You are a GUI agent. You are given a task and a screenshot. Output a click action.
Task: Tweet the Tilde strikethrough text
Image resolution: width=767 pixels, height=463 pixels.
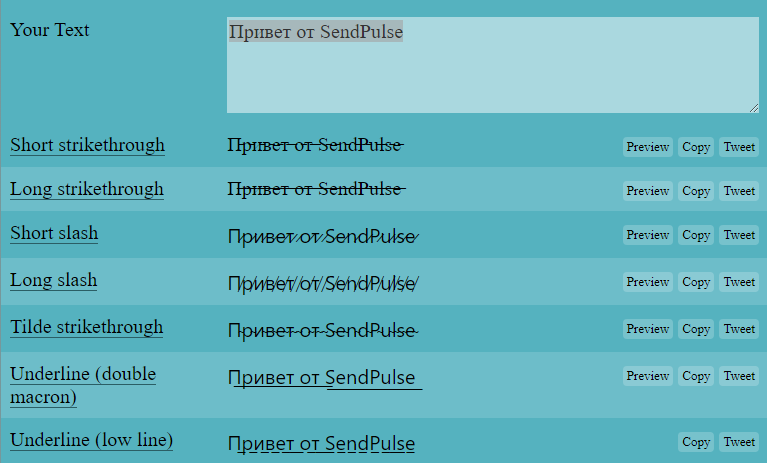(x=739, y=329)
